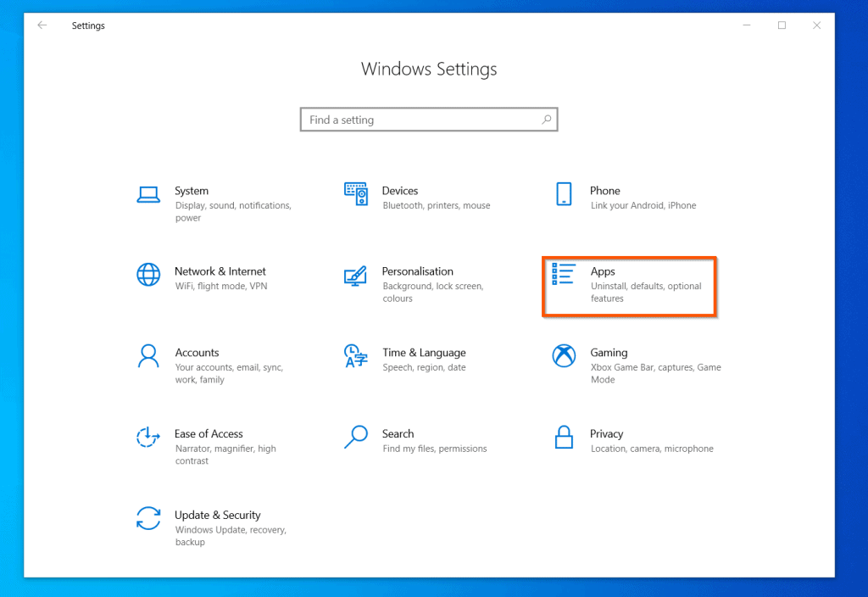Click "Location, camera, microphone" text

point(652,449)
